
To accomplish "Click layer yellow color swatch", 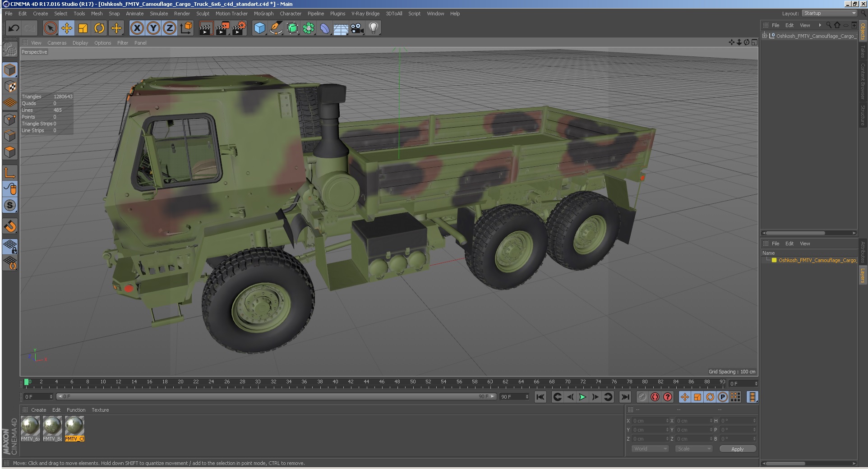I will pos(774,260).
